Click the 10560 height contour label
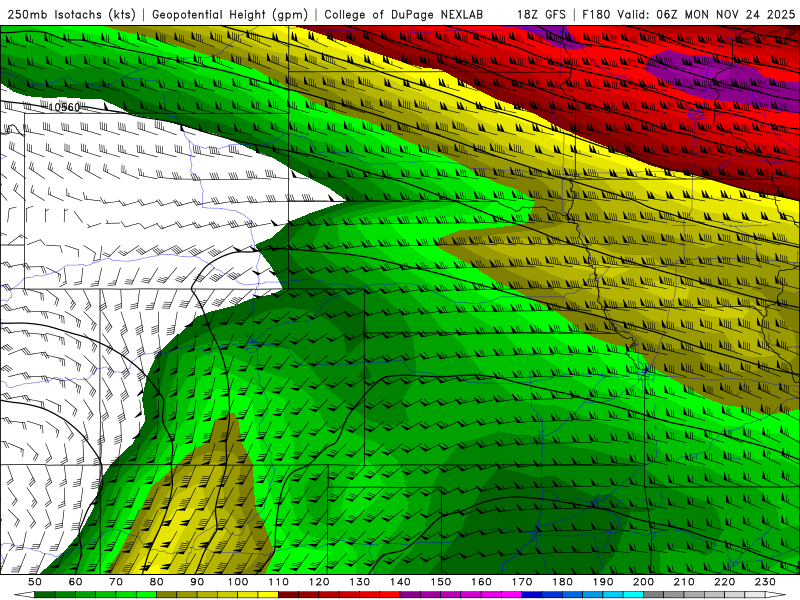The image size is (800, 600). click(x=64, y=107)
